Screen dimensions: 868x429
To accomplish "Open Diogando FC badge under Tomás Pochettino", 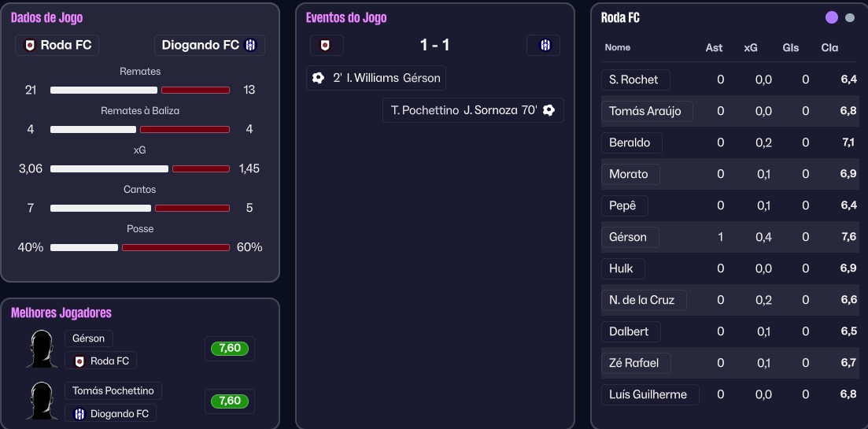I will [x=111, y=413].
